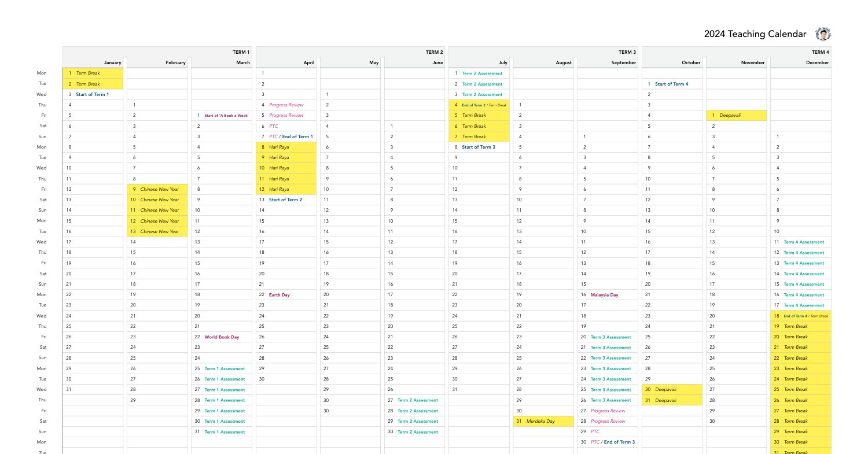Screen dimensions: 868x454
Task: Click the TERM 3 header label
Action: pos(627,52)
